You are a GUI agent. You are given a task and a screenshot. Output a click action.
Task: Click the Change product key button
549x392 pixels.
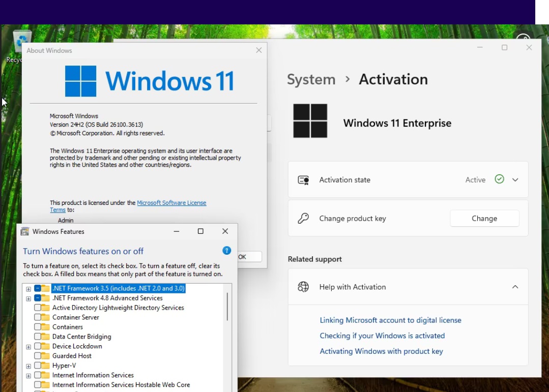click(484, 219)
